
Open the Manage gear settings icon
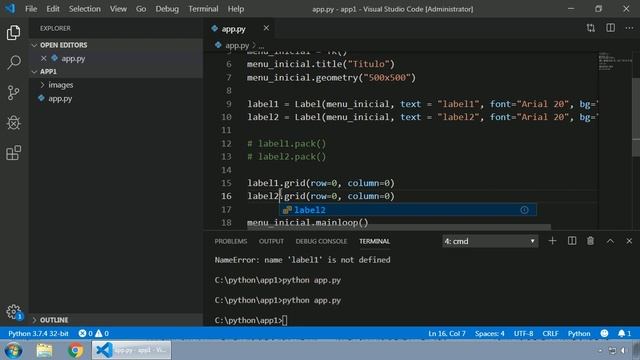point(13,311)
